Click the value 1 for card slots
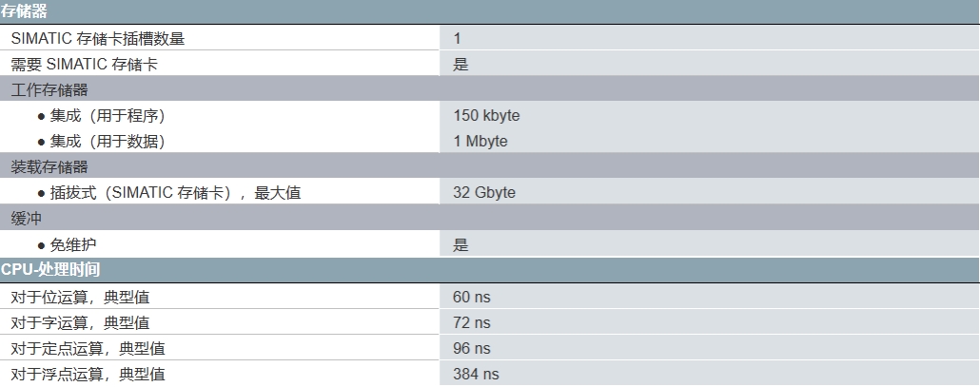This screenshot has height=387, width=980. point(458,39)
